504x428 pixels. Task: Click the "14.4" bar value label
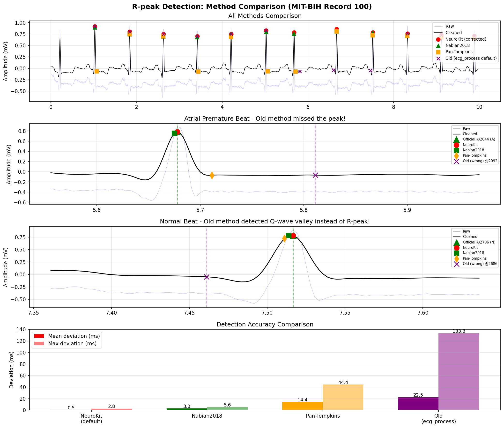pyautogui.click(x=303, y=400)
